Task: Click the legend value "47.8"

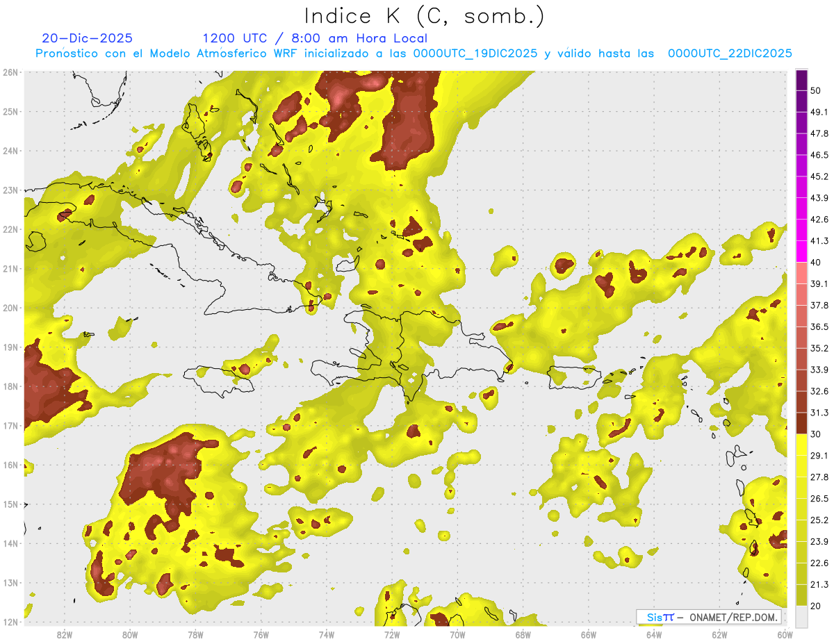Action: tap(819, 133)
